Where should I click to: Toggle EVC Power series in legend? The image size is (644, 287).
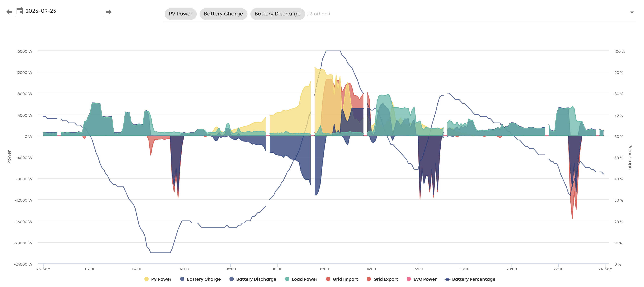coord(422,279)
